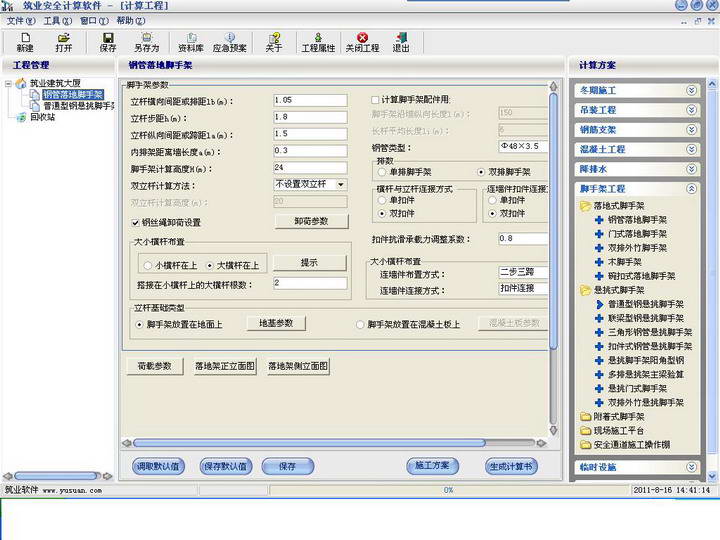The width and height of the screenshot is (720, 540).
Task: Open the 应急预案 (Emergency Plan) toolbar icon
Action: [230, 41]
